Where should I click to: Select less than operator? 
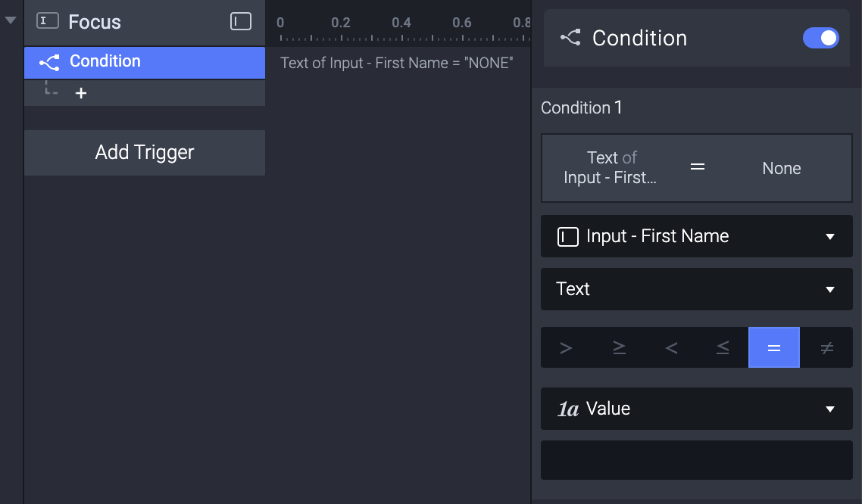tap(671, 347)
